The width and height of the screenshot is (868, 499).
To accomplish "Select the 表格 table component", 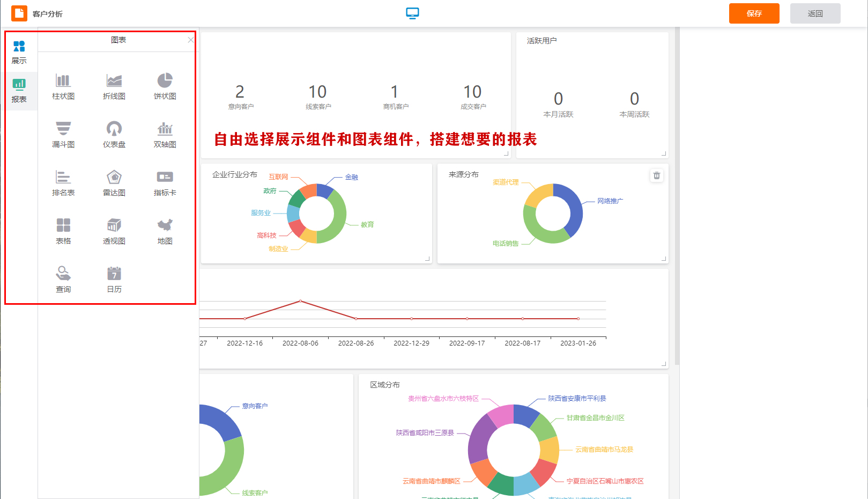I will click(x=63, y=231).
